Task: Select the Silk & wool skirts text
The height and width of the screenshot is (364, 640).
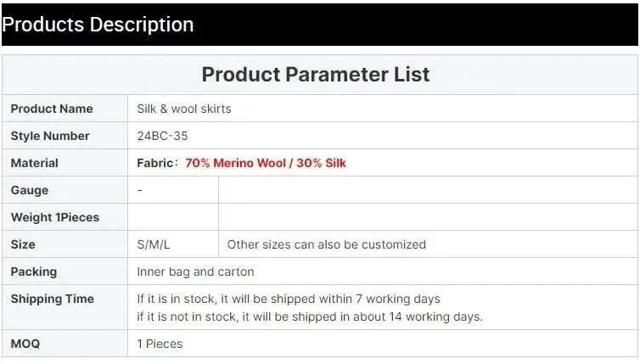Action: click(x=184, y=109)
